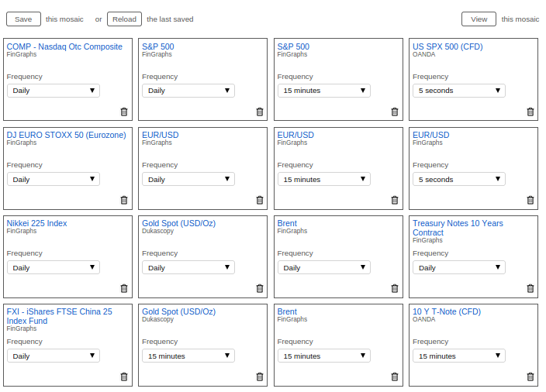Open Treasury Notes 10 Years Contract link
546x392 pixels.
(x=458, y=228)
